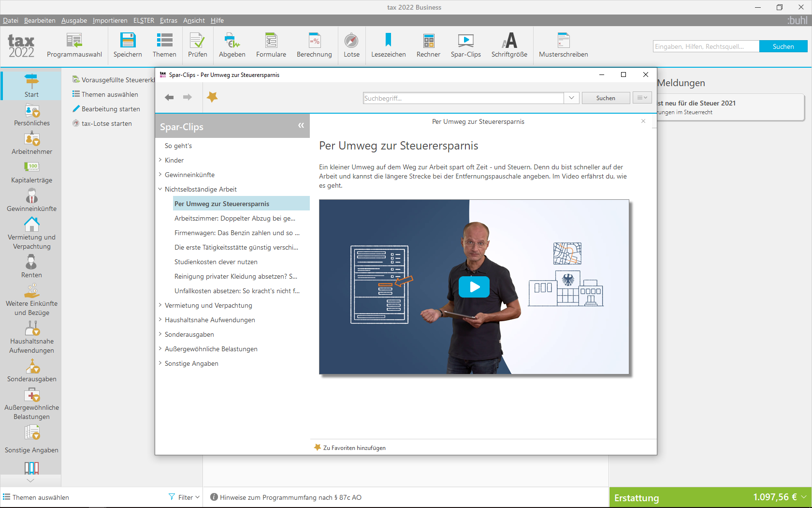Expand the Gewinneinkünfte node in the Spar-Clips tree

coord(160,174)
